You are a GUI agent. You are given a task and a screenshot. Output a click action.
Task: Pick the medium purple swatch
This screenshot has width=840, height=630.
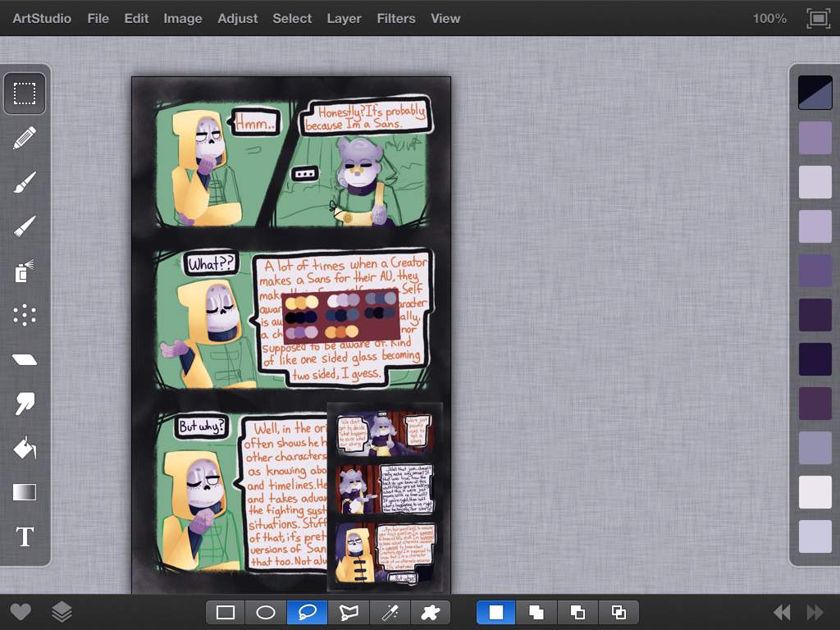click(x=815, y=138)
